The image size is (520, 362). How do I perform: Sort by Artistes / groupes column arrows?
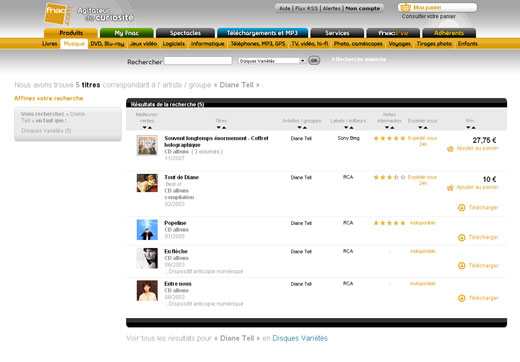tap(302, 128)
